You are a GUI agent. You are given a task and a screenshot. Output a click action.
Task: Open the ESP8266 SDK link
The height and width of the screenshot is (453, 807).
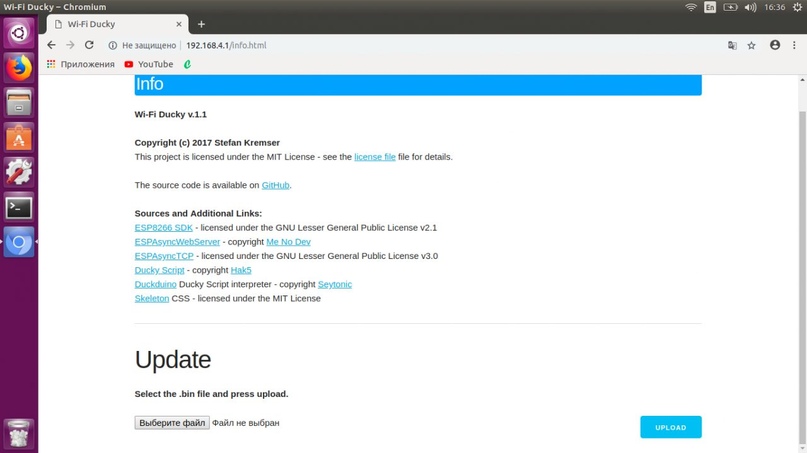click(163, 227)
